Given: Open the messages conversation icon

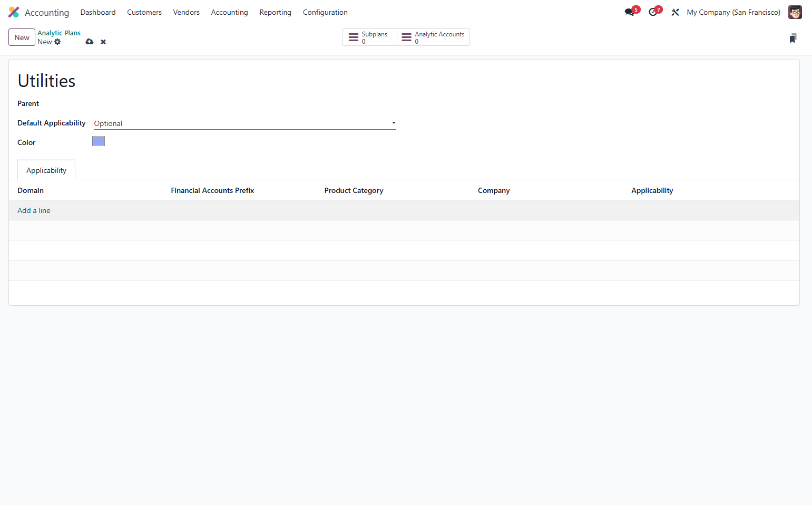Looking at the screenshot, I should tap(630, 12).
